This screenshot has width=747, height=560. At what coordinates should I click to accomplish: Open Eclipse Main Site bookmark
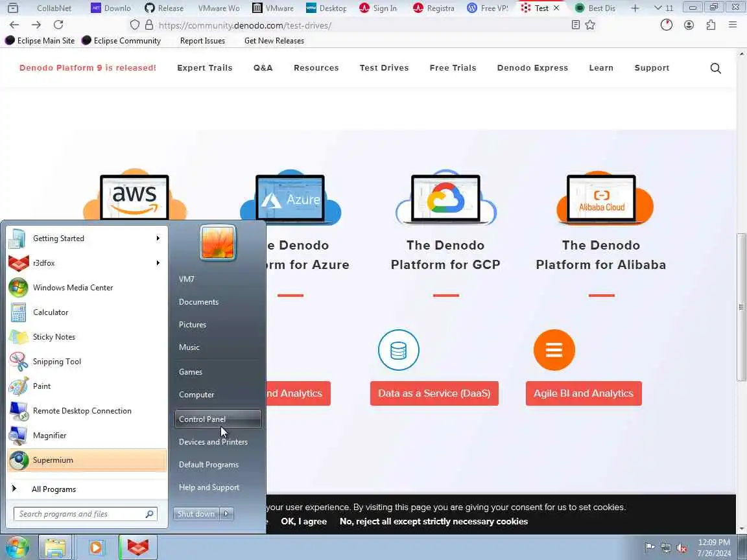click(x=40, y=40)
